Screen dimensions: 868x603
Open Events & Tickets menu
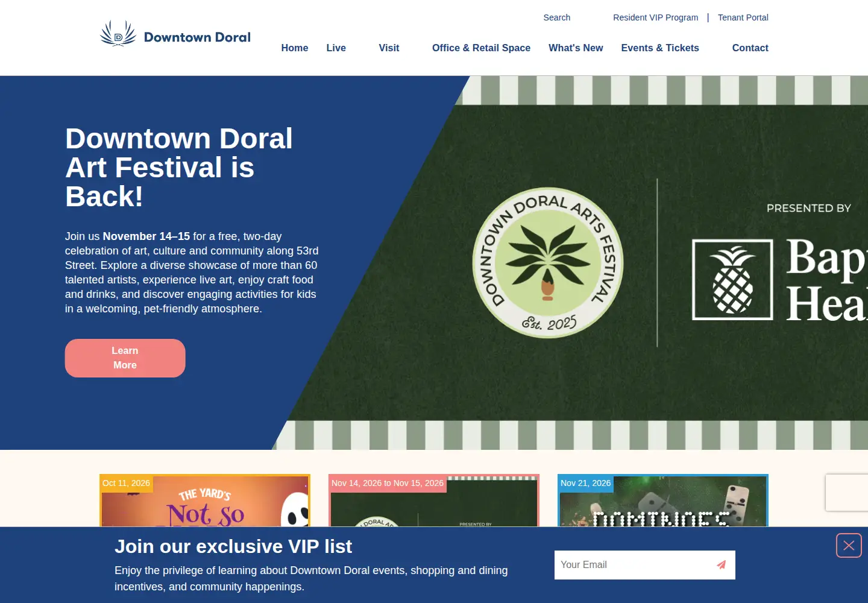point(660,48)
